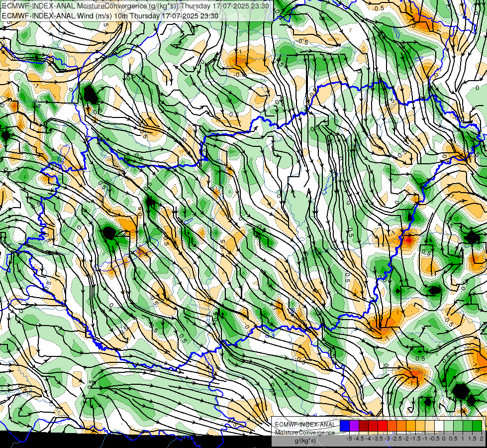487x448 pixels.
Task: Click the 1.5 value on legend scale
Action: pos(472,439)
